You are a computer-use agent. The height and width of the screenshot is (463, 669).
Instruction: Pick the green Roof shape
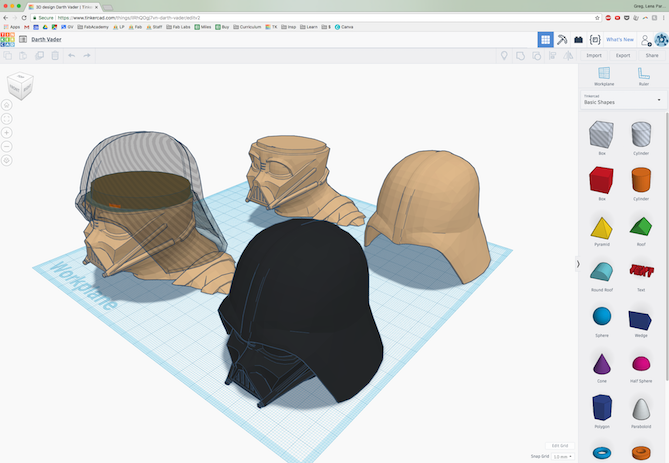point(641,229)
